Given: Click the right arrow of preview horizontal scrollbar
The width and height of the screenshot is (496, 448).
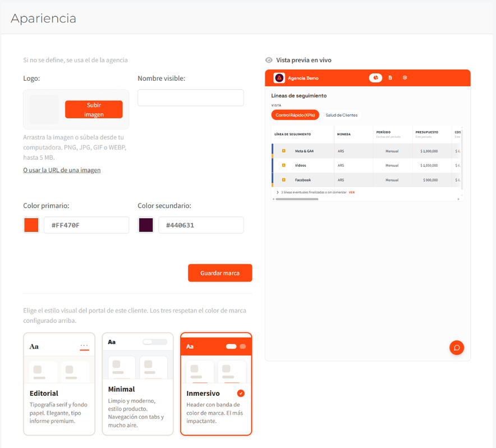Looking at the screenshot, I should (x=458, y=199).
